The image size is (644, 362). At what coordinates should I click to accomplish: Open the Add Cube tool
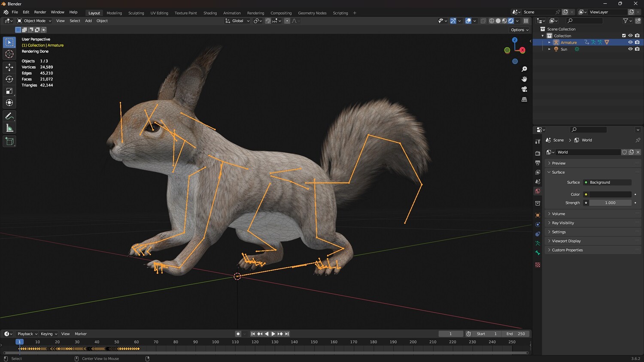click(9, 142)
